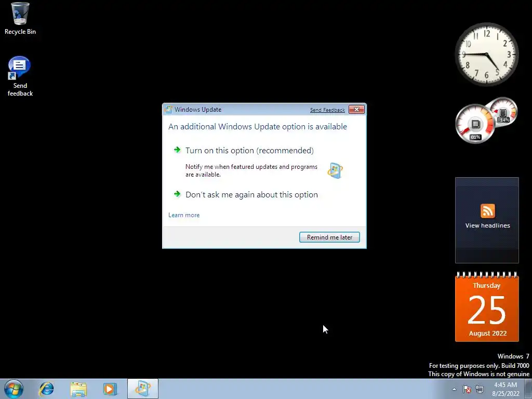The height and width of the screenshot is (399, 532).
Task: Close the Windows Update dialog
Action: pos(356,109)
